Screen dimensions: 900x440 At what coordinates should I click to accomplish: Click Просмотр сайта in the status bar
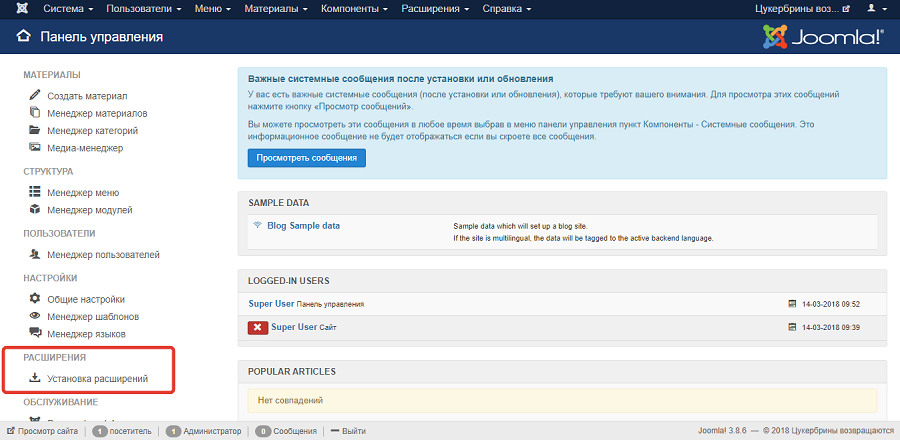tap(47, 431)
